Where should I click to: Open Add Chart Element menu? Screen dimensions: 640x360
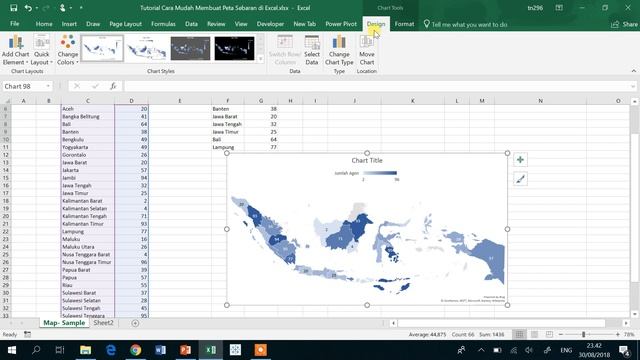(15, 50)
